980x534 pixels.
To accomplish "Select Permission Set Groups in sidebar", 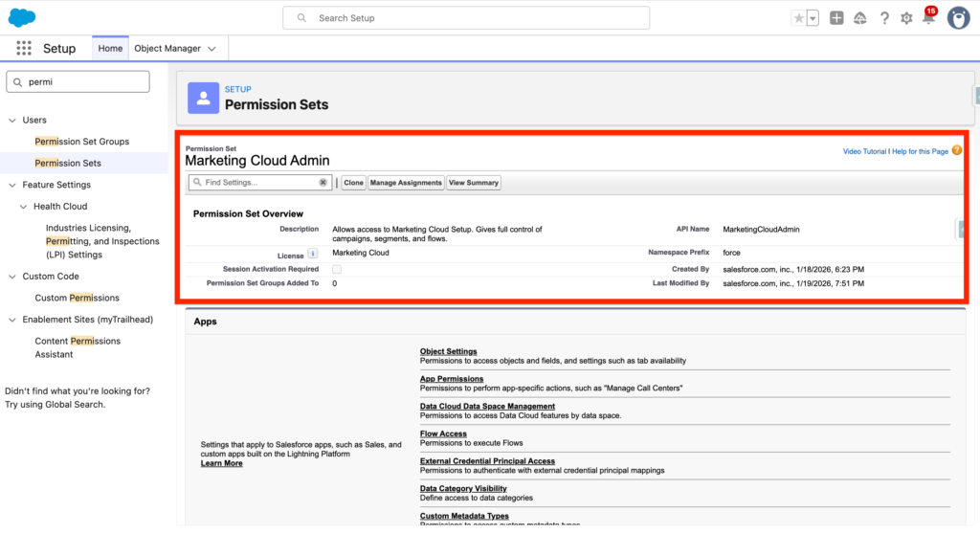I will click(81, 142).
